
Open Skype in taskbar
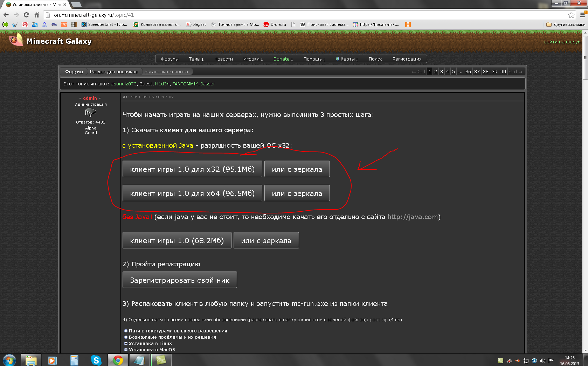point(96,360)
